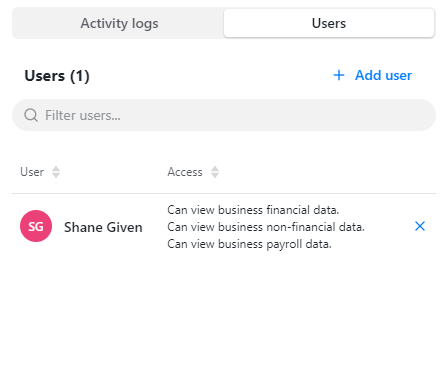Remove Shane Given with the X icon

[x=420, y=226]
